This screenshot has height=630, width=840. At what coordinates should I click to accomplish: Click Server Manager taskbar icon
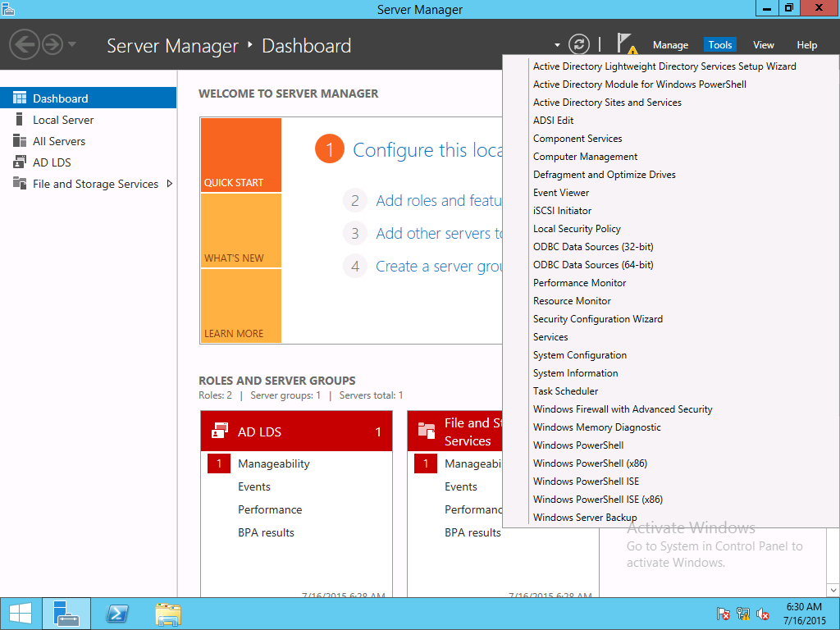click(66, 614)
